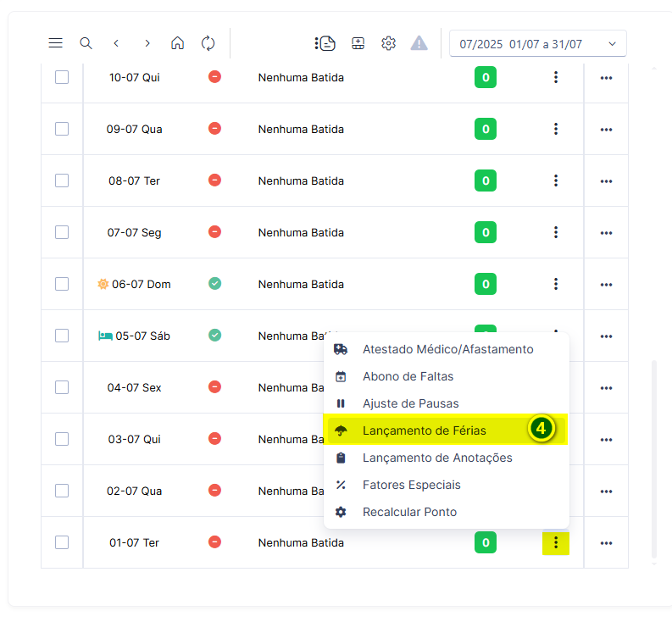Click the medical kit toolbar icon

tap(358, 43)
